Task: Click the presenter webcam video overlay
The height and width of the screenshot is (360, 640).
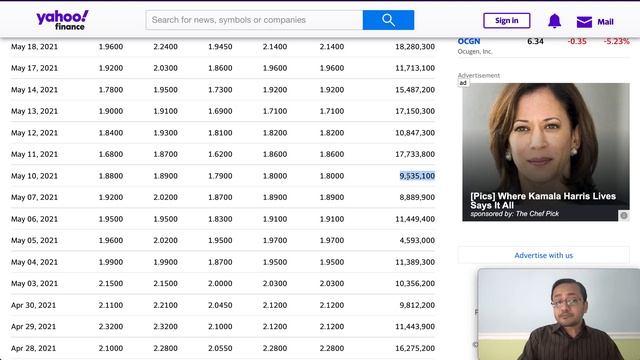Action: pos(558,314)
